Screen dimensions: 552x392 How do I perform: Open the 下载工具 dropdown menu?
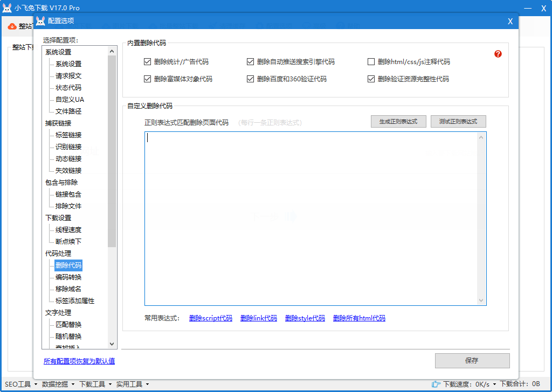tap(95, 384)
